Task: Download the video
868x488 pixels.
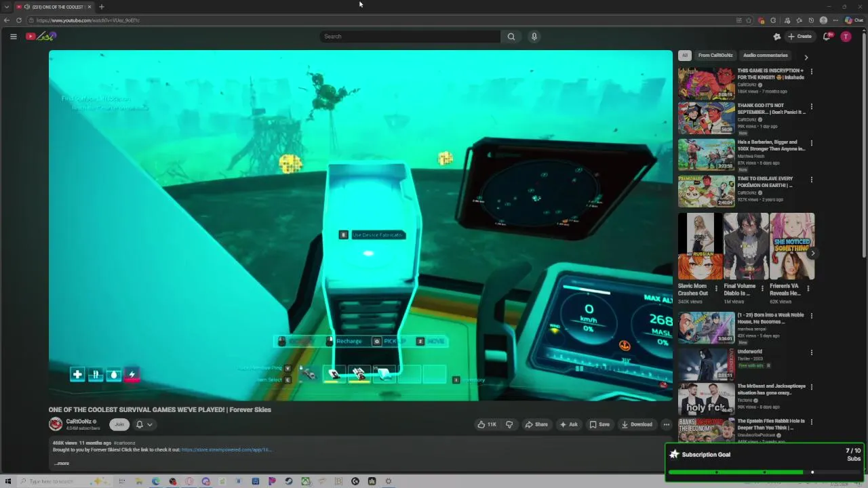Action: pyautogui.click(x=637, y=424)
